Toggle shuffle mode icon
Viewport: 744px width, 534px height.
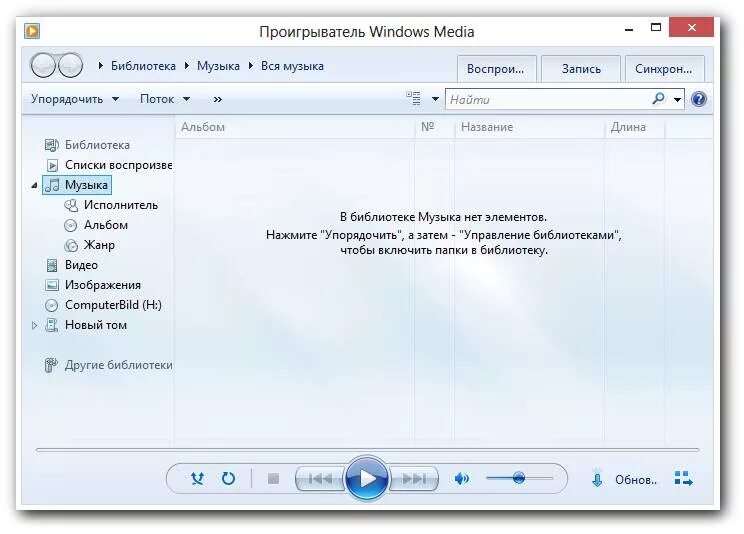tap(197, 478)
